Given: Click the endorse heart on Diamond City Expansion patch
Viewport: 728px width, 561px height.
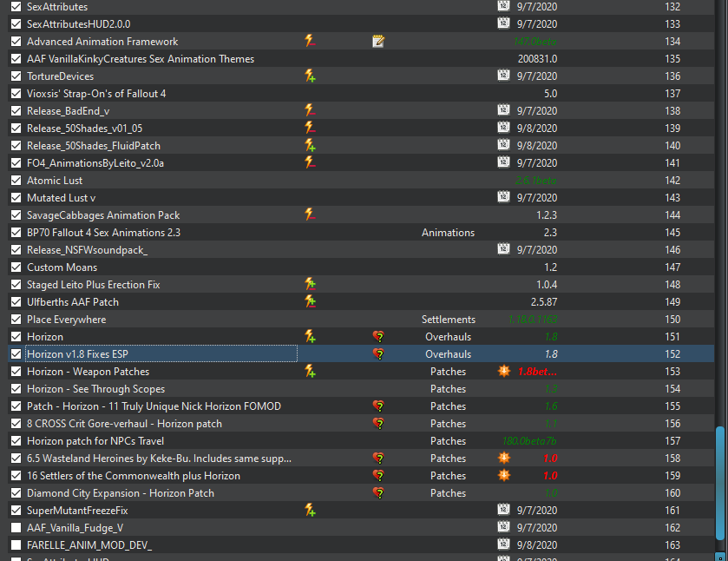Looking at the screenshot, I should [x=379, y=493].
